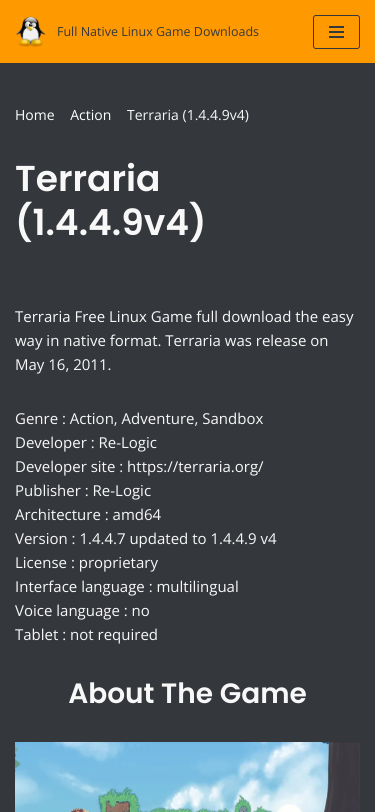The width and height of the screenshot is (375, 812).
Task: Open the hamburger navigation menu
Action: [x=336, y=32]
